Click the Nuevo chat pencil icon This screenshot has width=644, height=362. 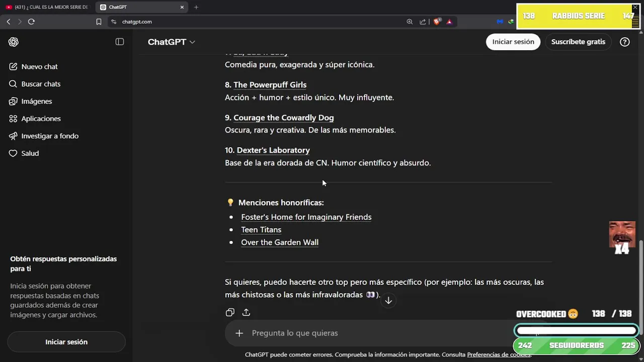pyautogui.click(x=13, y=66)
